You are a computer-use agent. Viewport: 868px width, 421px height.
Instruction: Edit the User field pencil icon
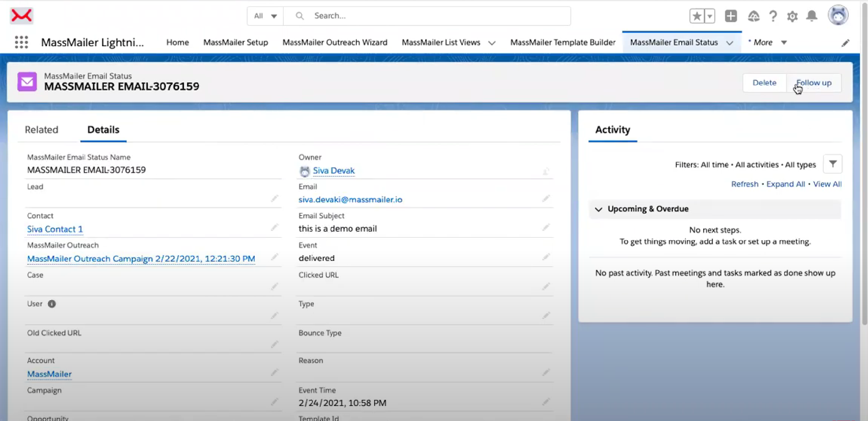click(x=274, y=316)
